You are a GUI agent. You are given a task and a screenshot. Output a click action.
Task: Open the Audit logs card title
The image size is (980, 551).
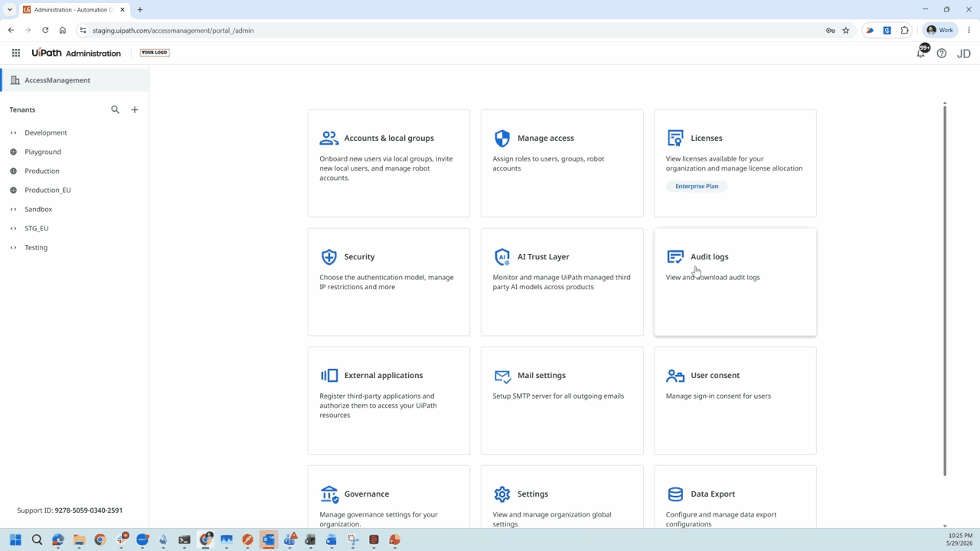click(710, 256)
